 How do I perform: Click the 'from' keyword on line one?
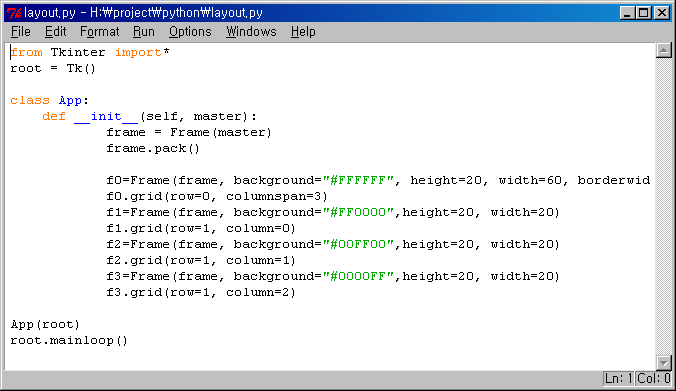tap(26, 53)
